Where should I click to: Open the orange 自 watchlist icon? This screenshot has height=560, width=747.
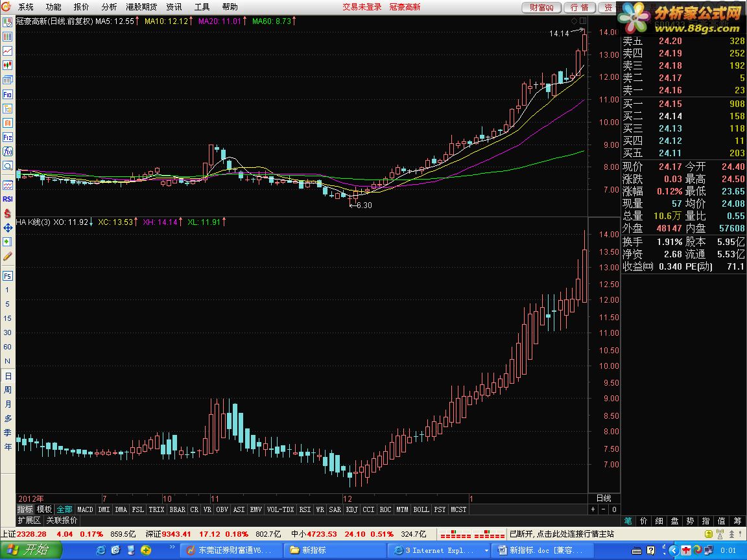(x=8, y=123)
